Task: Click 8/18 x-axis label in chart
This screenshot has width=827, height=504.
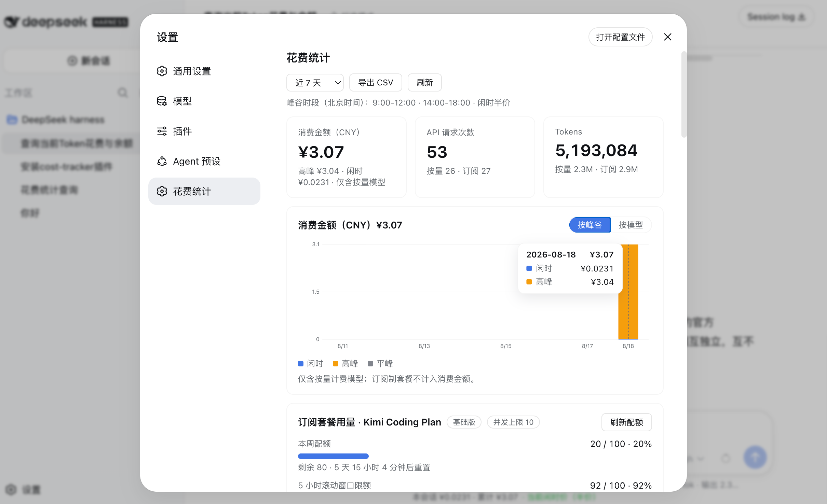Action: click(628, 346)
